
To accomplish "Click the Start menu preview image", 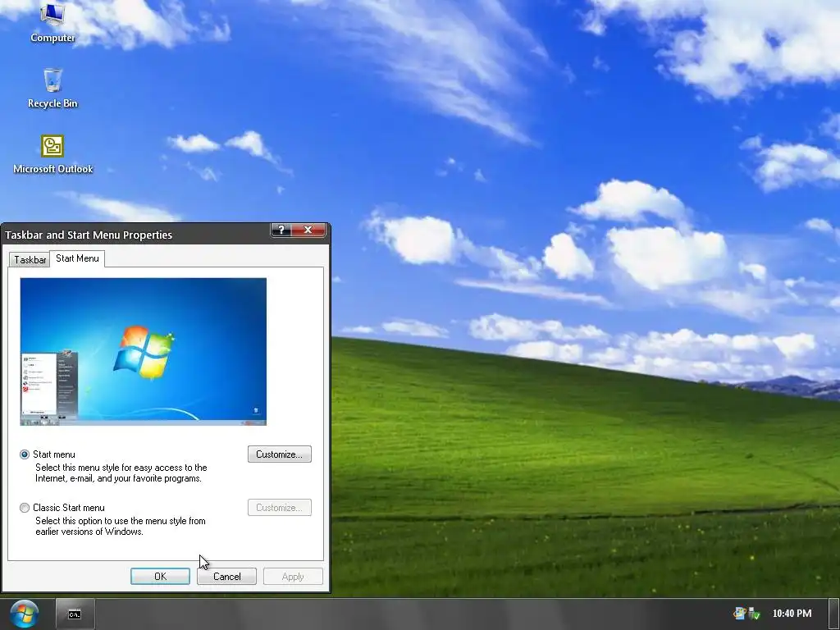I will click(x=143, y=351).
